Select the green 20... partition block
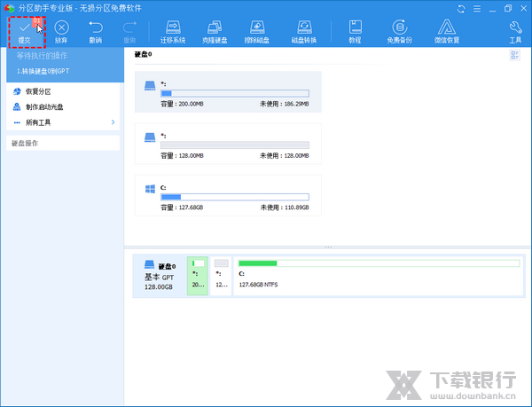The width and height of the screenshot is (532, 407). [198, 276]
